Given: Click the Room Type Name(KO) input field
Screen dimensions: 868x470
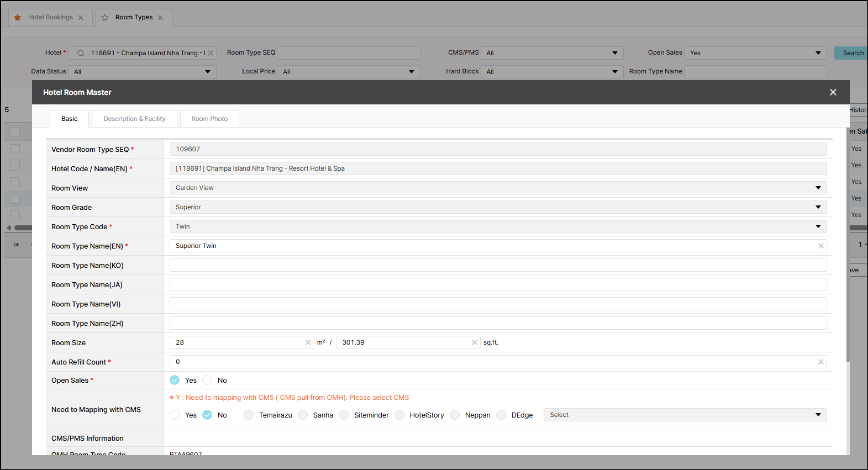Looking at the screenshot, I should (x=497, y=265).
